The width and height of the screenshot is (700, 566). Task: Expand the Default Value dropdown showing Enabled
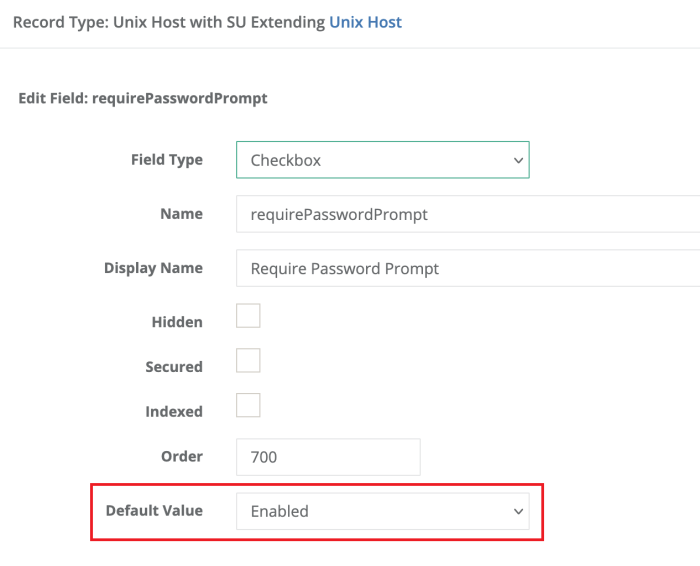click(x=382, y=511)
